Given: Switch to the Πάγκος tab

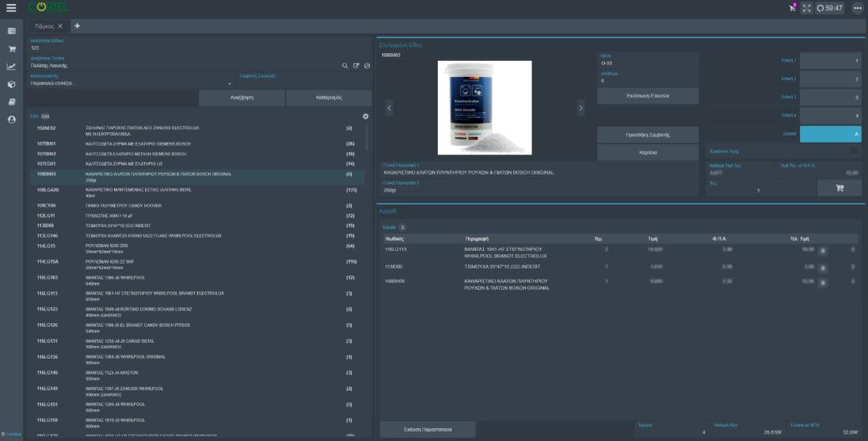Looking at the screenshot, I should [x=43, y=26].
